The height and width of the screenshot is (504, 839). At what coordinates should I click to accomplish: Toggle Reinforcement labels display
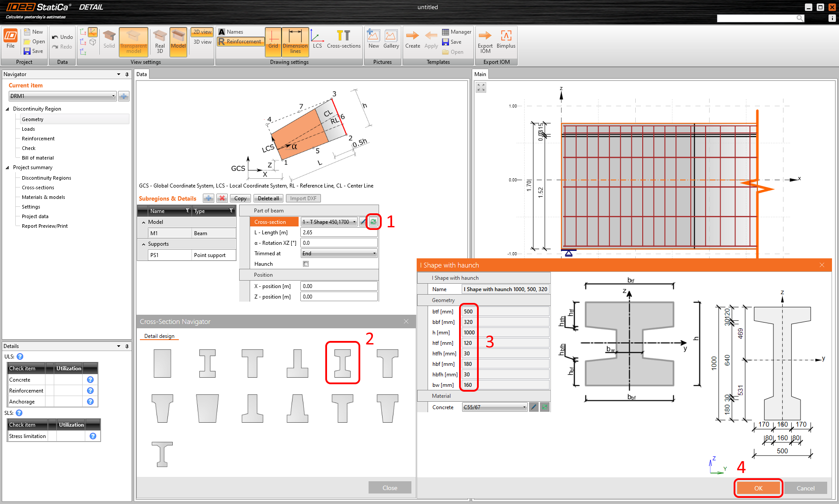[x=240, y=41]
